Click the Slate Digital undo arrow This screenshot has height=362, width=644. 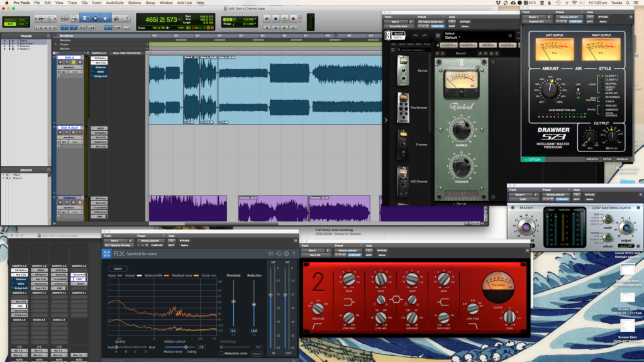[415, 36]
